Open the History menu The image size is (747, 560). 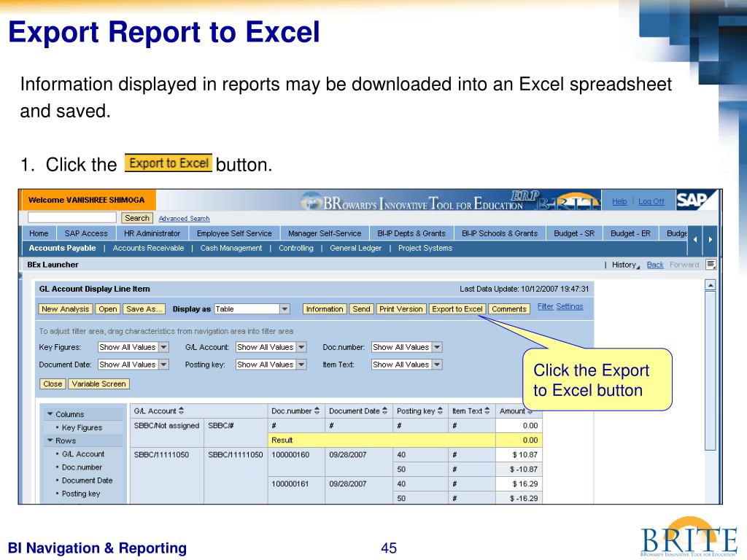click(625, 265)
